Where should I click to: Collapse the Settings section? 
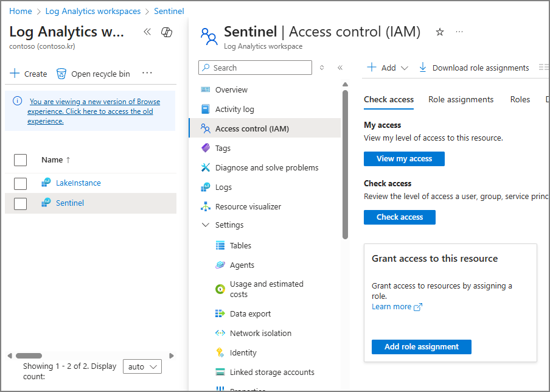(205, 225)
